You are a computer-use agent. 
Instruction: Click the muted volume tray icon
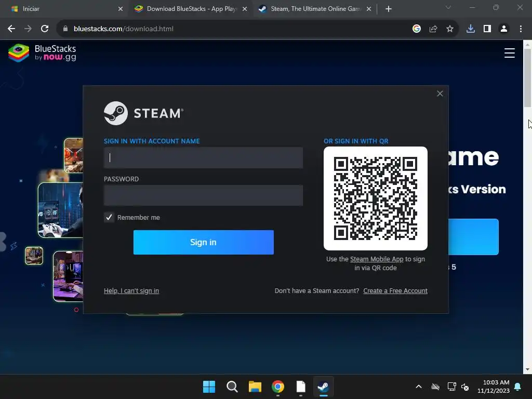[x=465, y=387]
